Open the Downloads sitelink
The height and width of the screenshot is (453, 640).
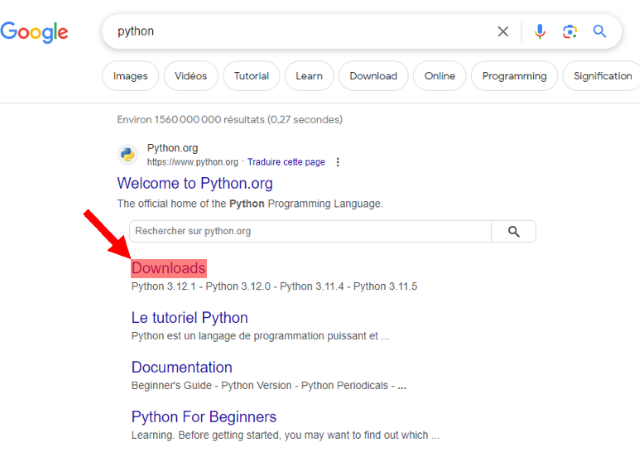(169, 268)
